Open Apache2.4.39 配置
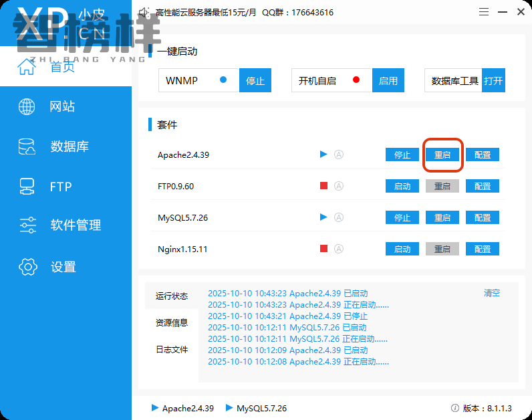The height and width of the screenshot is (420, 532). point(483,155)
